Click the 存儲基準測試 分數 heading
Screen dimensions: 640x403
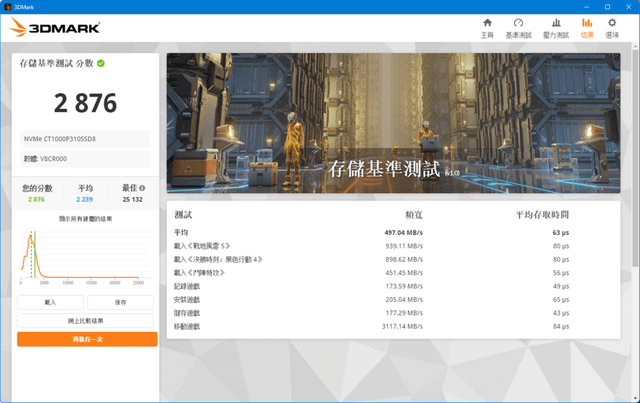57,63
